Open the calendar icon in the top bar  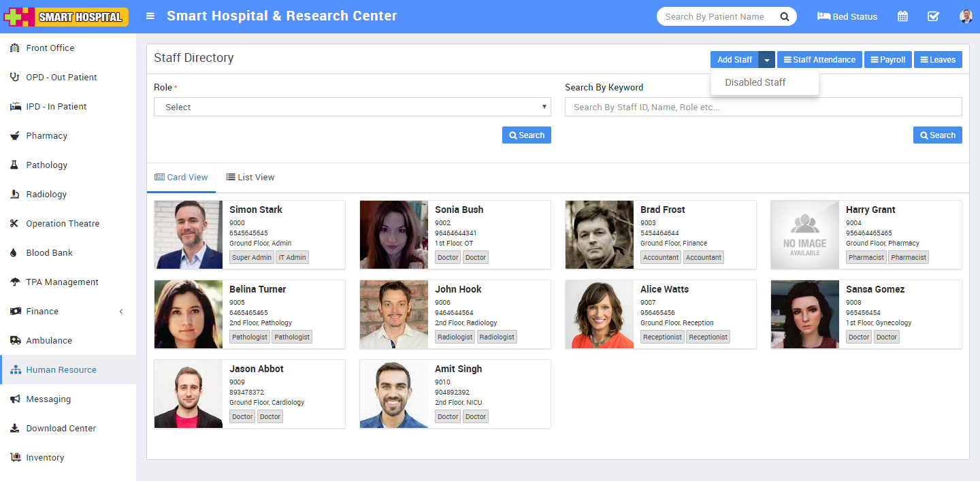pyautogui.click(x=902, y=16)
